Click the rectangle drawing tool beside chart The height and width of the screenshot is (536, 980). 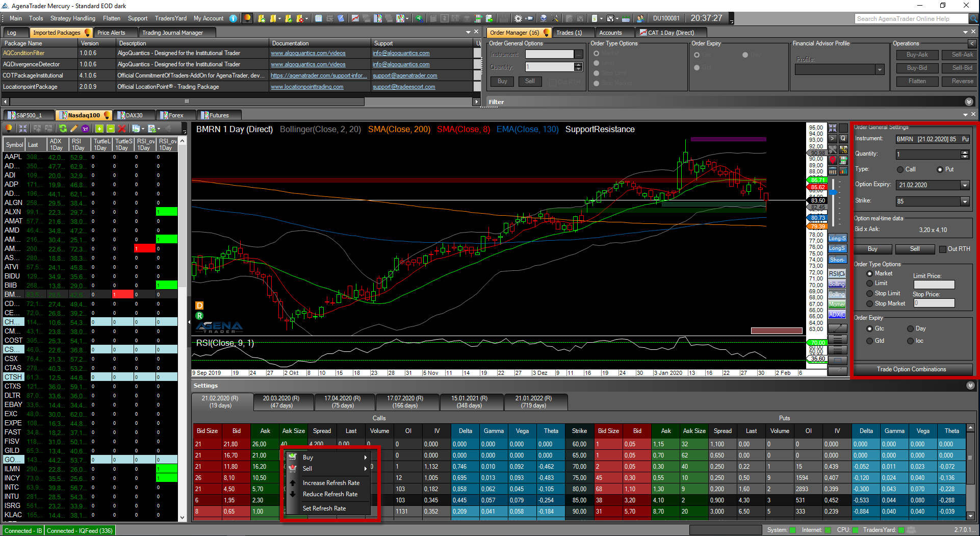[x=838, y=360]
